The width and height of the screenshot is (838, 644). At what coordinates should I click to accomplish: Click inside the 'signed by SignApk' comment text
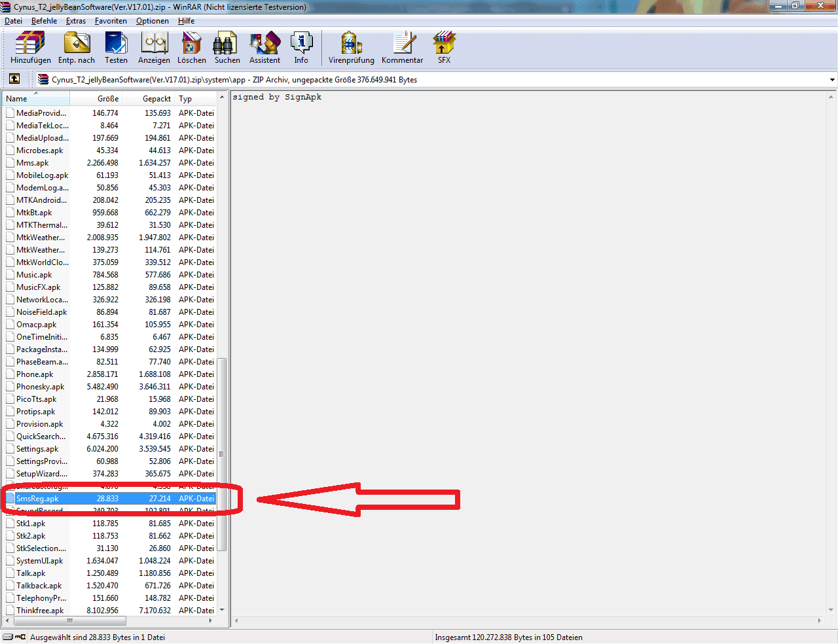tap(277, 97)
